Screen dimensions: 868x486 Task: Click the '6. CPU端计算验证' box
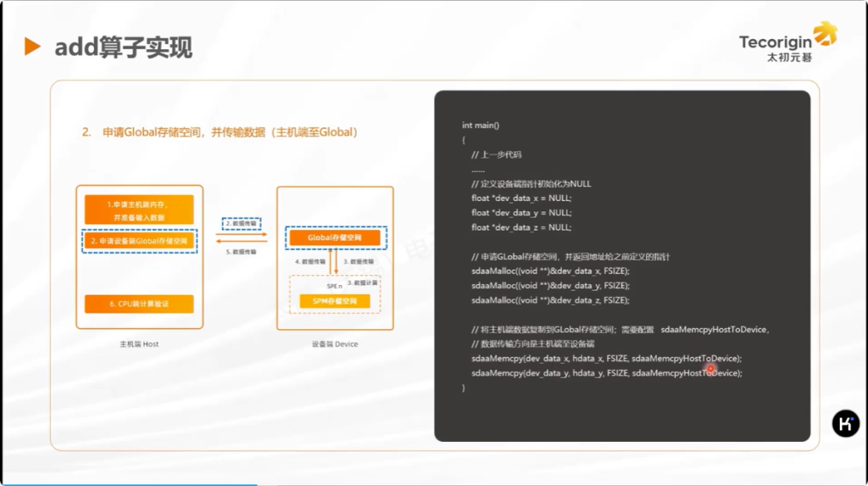[139, 304]
